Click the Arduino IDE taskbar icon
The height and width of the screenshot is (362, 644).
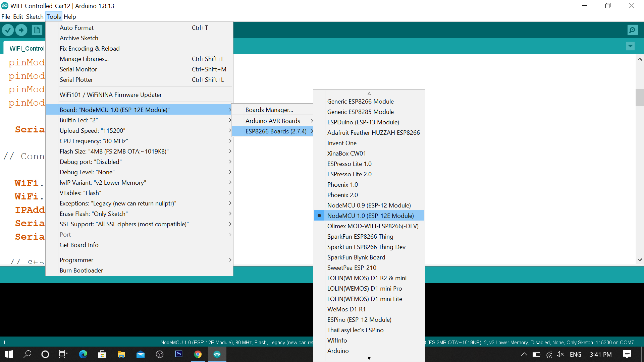click(217, 354)
